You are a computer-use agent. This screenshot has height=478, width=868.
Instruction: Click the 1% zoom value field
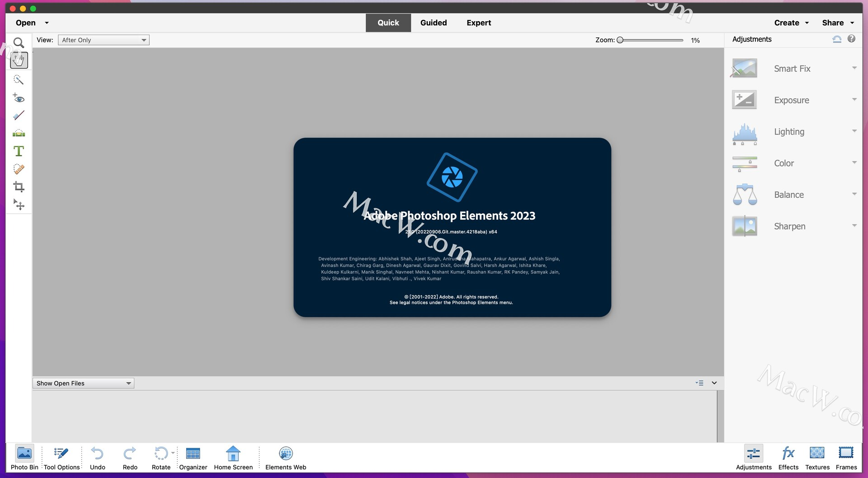coord(695,40)
